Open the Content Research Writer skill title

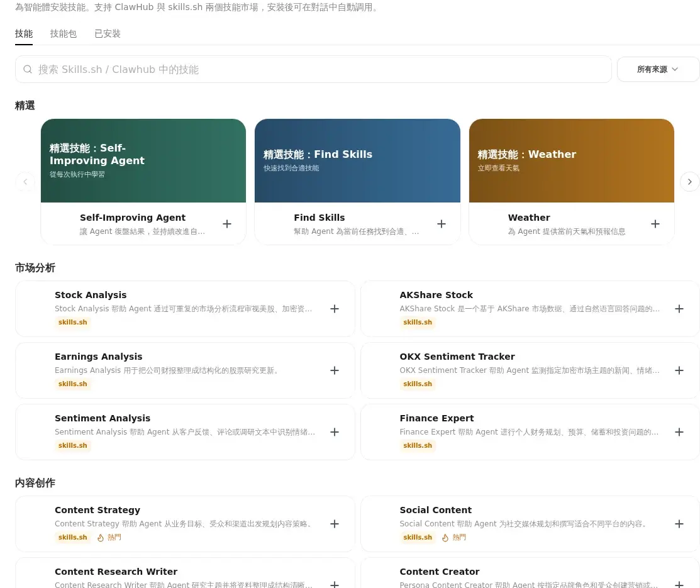coord(116,572)
